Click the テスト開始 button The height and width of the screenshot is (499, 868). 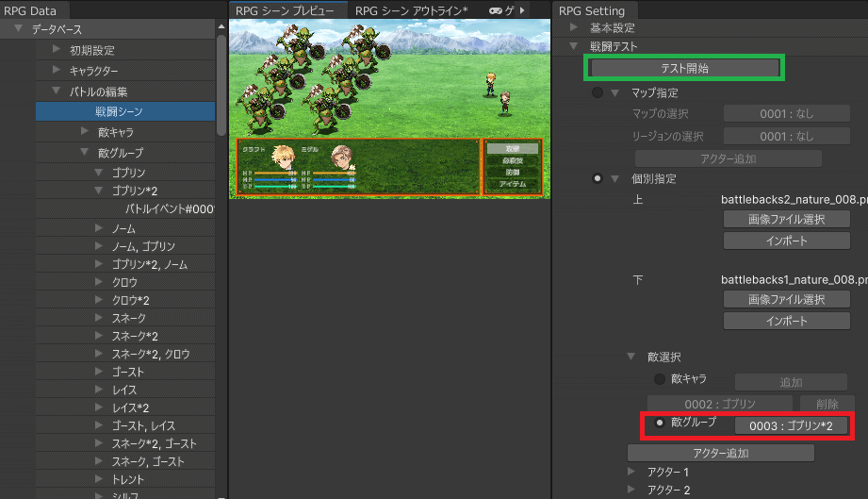[x=684, y=69]
